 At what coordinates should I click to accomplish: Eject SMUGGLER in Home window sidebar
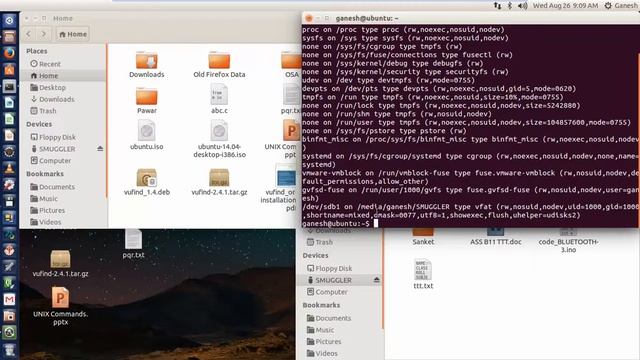100,149
